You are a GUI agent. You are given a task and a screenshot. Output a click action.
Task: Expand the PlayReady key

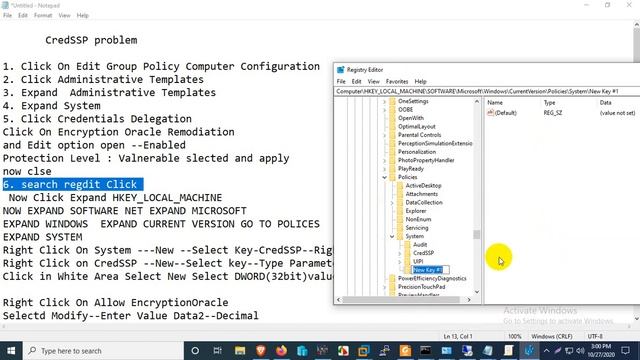click(384, 169)
